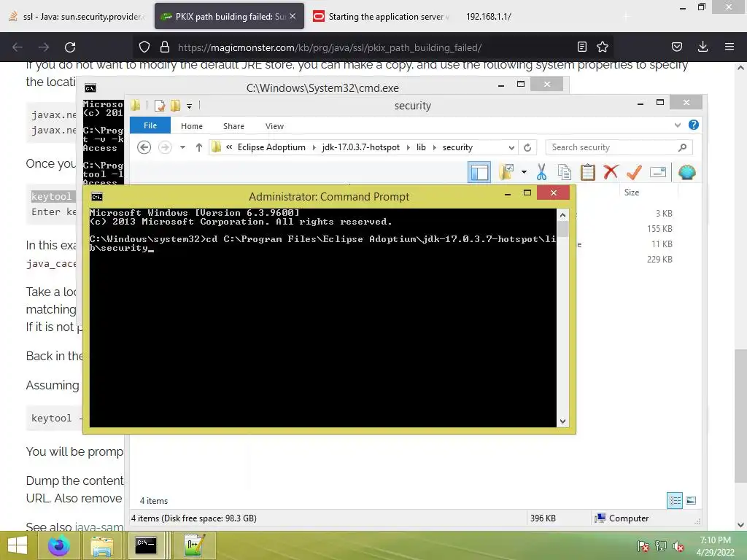747x560 pixels.
Task: Close the PKIX path building failed tab
Action: (x=293, y=16)
